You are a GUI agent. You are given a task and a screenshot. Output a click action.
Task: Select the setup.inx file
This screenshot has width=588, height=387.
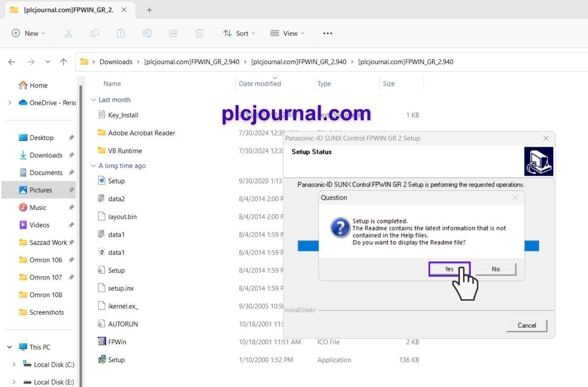point(115,288)
